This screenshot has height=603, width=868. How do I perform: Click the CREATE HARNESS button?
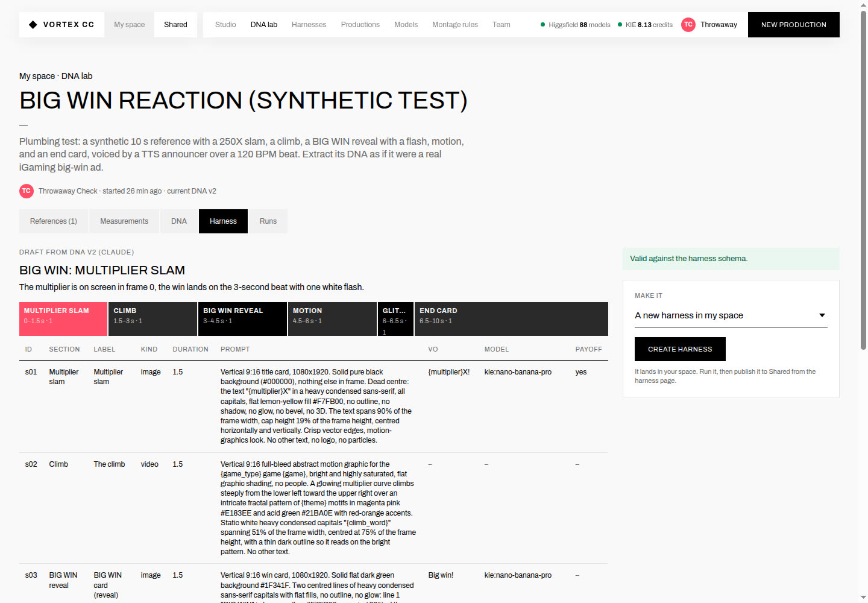click(x=680, y=349)
